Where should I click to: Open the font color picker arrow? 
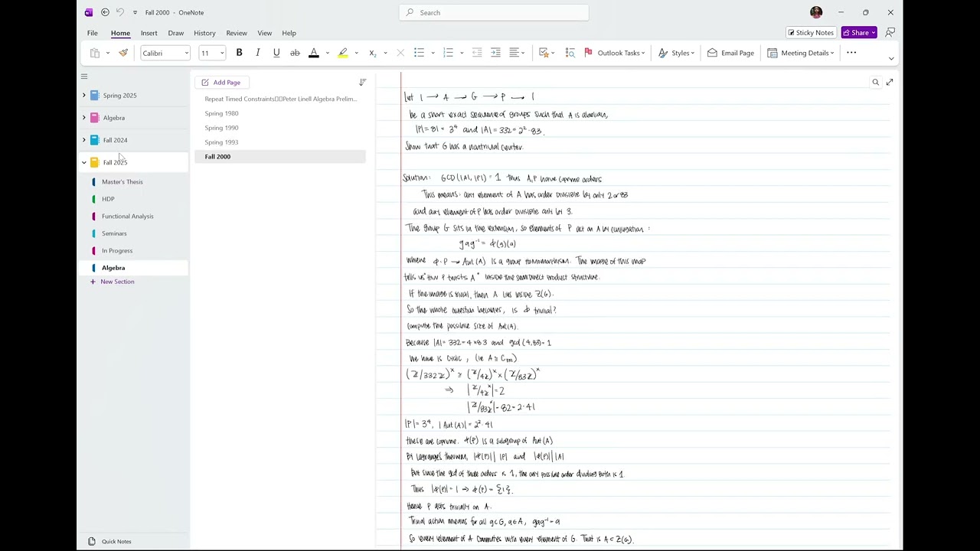[x=327, y=53]
